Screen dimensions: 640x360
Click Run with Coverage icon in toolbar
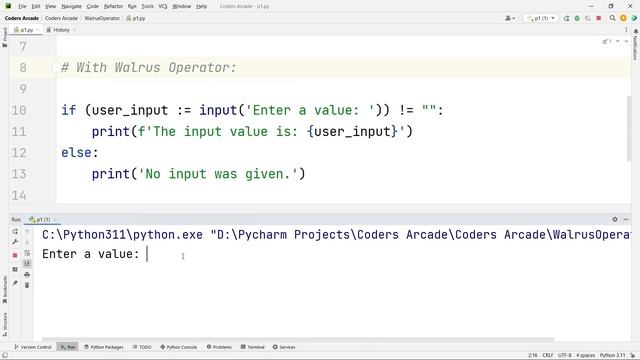(588, 18)
